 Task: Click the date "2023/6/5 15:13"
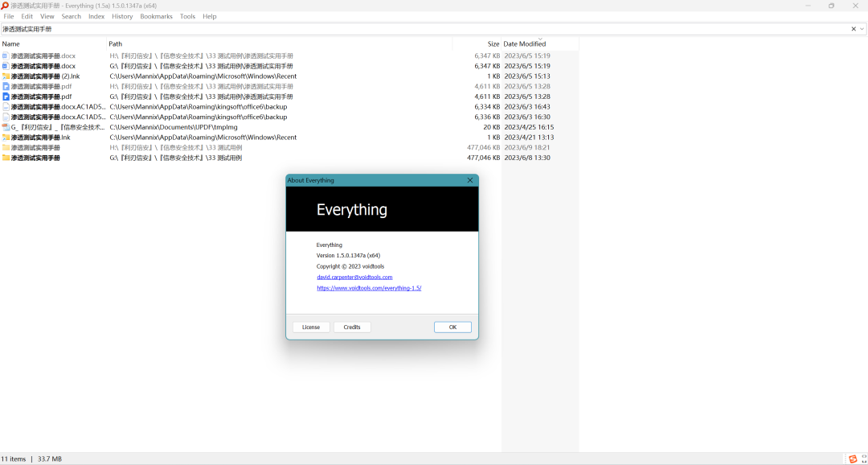tap(527, 76)
